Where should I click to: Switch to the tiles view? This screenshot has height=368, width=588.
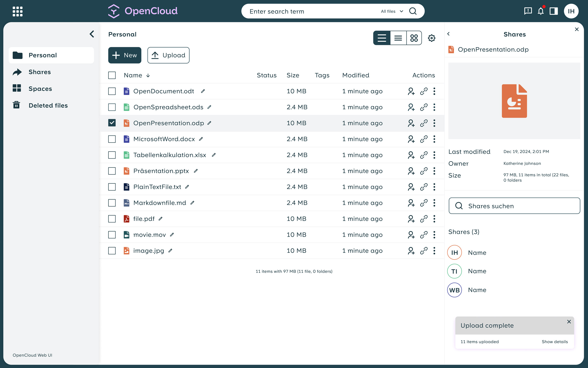click(414, 38)
